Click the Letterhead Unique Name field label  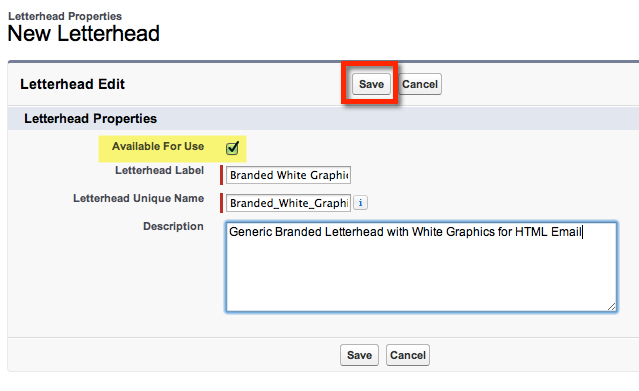click(x=139, y=198)
